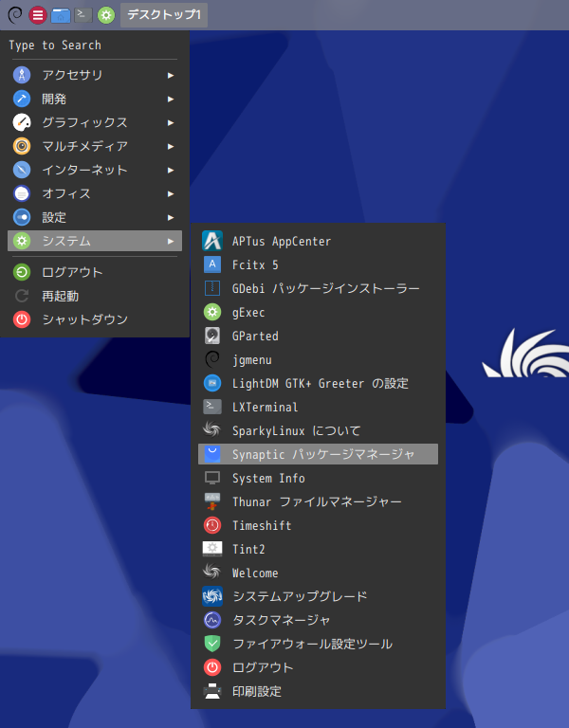Open jgmenu entry in the submenu
Viewport: 569px width, 728px height.
pyautogui.click(x=319, y=359)
